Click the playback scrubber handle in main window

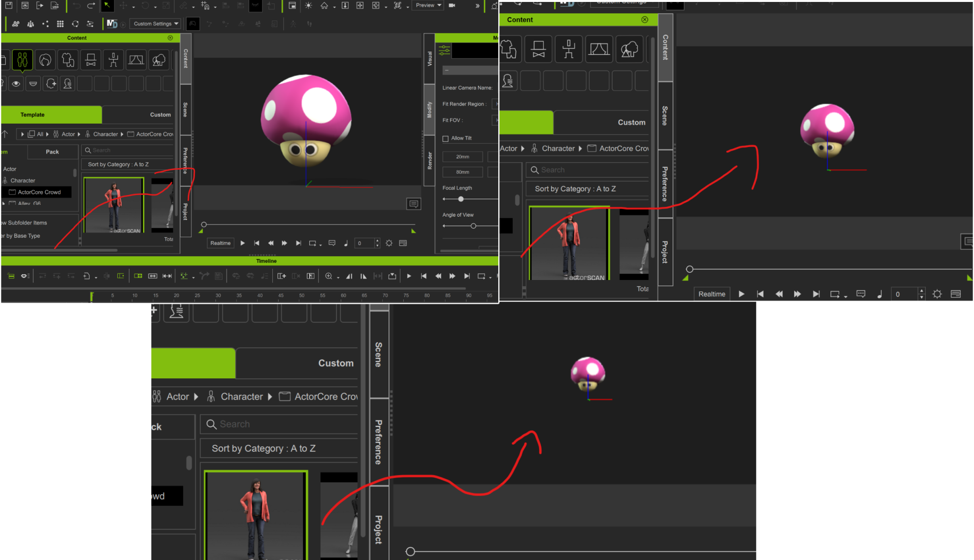204,224
